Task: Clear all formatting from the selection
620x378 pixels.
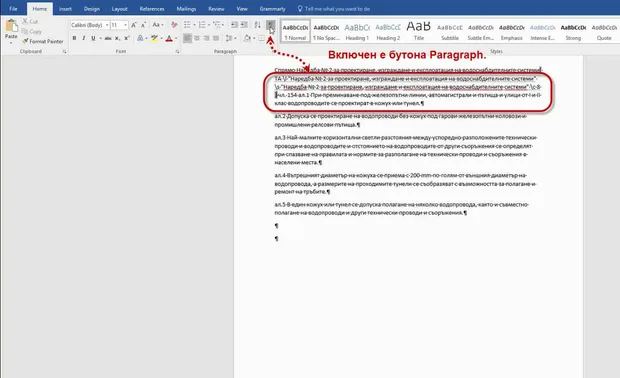Action: pyautogui.click(x=174, y=25)
